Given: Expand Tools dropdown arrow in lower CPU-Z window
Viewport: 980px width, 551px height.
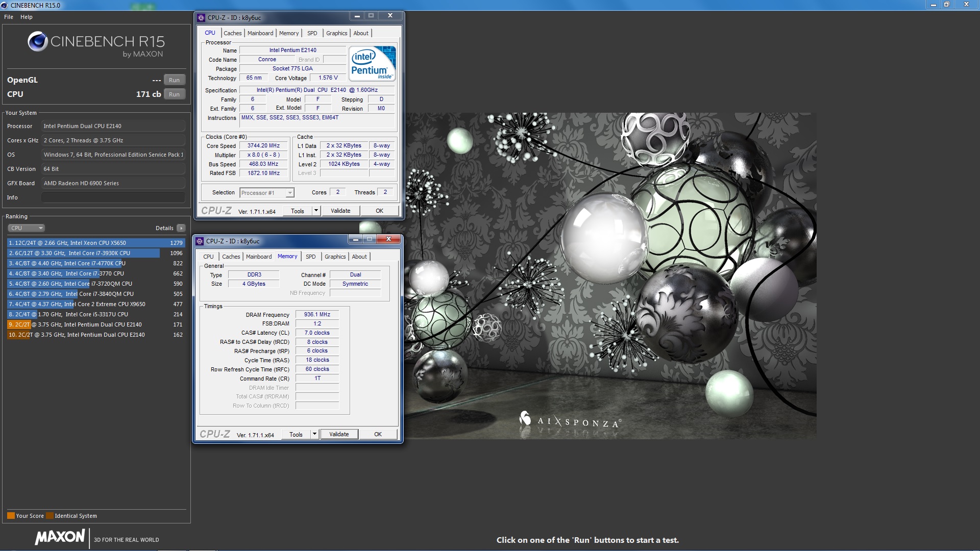Looking at the screenshot, I should tap(314, 435).
